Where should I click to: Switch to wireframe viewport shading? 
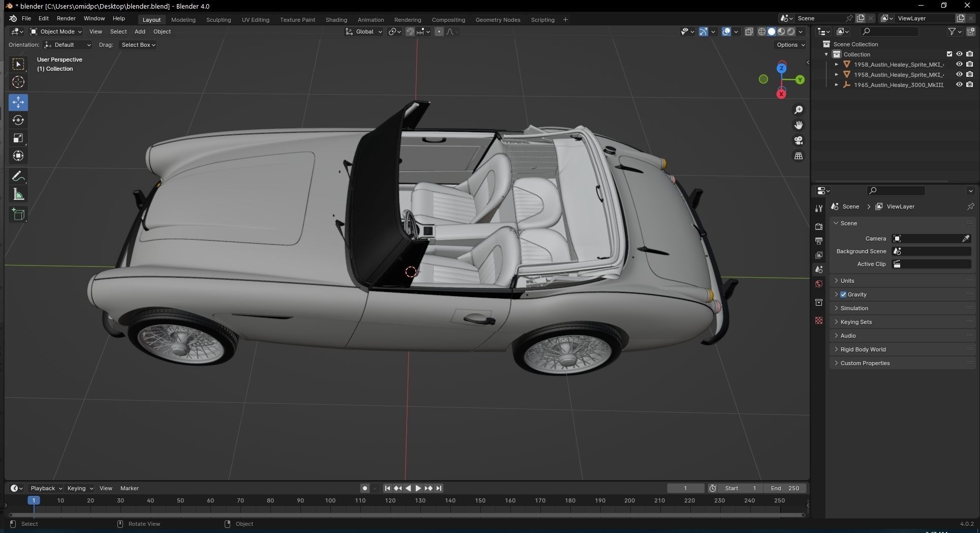click(x=761, y=32)
